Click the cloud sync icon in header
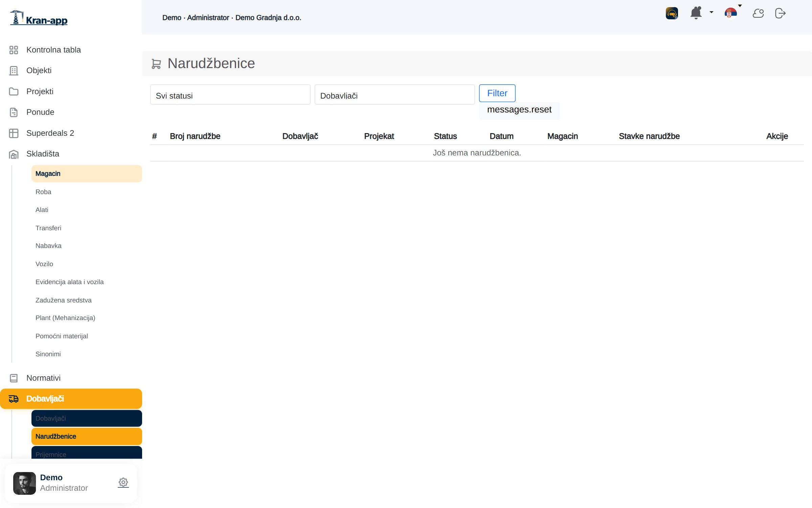 pyautogui.click(x=758, y=14)
